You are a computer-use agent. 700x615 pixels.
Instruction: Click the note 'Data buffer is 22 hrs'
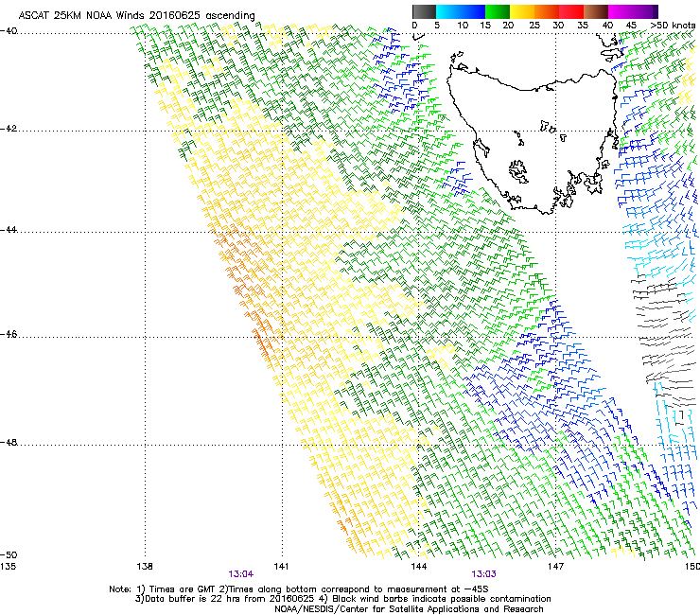pos(194,599)
